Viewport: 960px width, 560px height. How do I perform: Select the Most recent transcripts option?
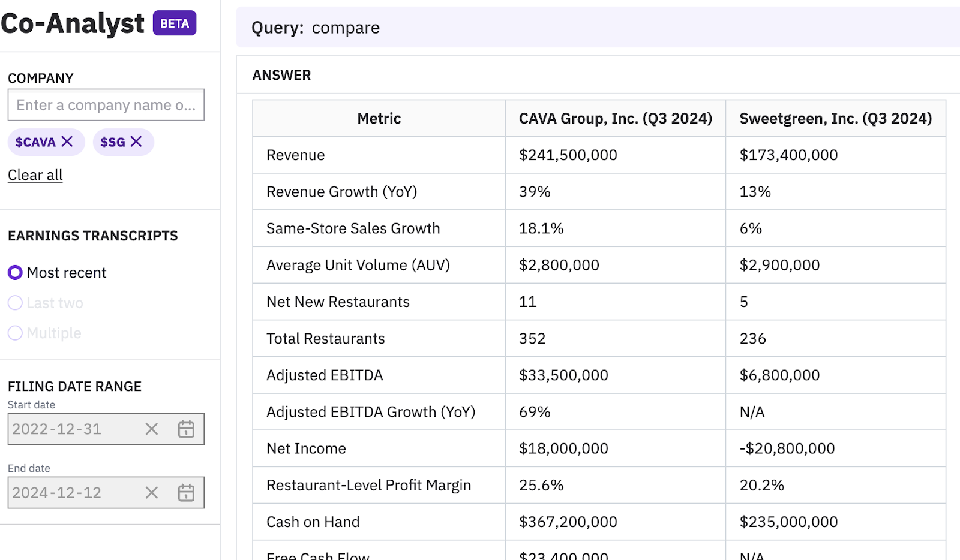(x=16, y=273)
